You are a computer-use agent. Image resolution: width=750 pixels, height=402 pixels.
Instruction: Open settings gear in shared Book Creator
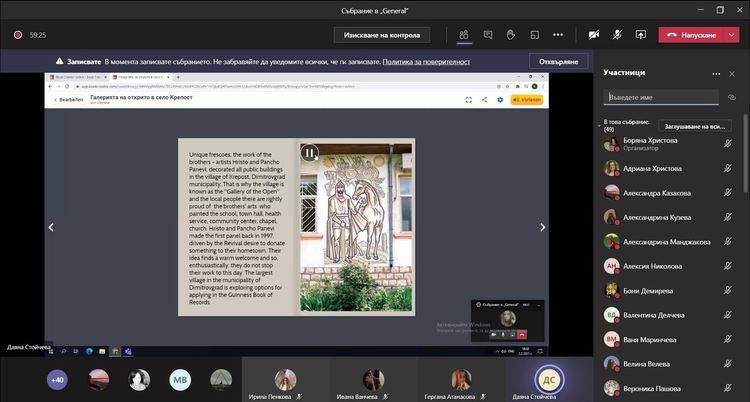point(500,100)
